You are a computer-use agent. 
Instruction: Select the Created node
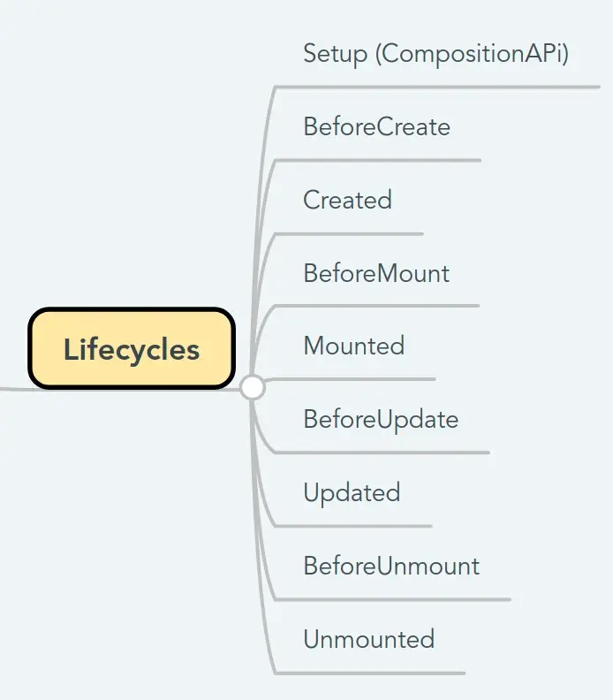[347, 200]
